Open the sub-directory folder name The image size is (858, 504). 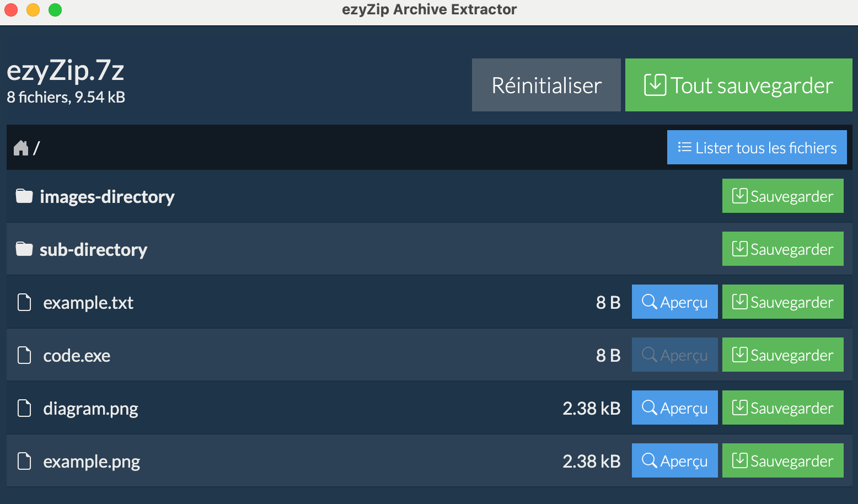[x=93, y=250]
